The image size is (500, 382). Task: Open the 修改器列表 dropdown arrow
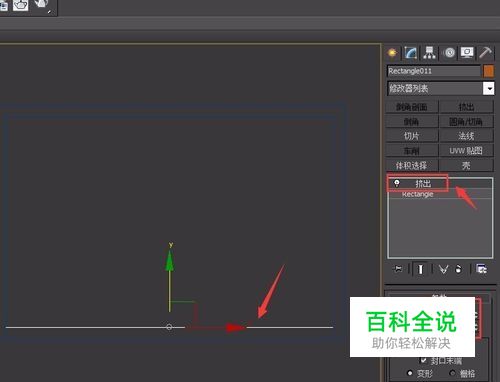pos(489,88)
